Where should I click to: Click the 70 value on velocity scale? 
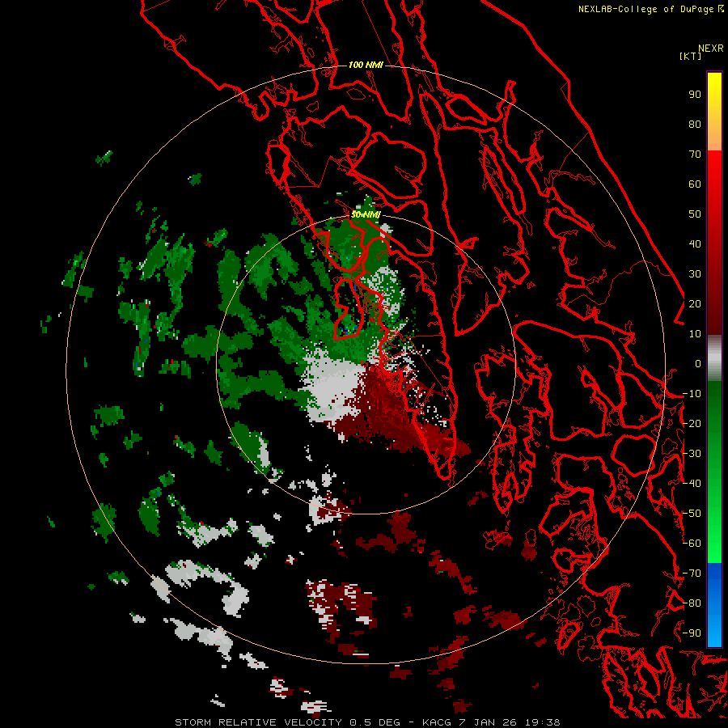pos(695,154)
